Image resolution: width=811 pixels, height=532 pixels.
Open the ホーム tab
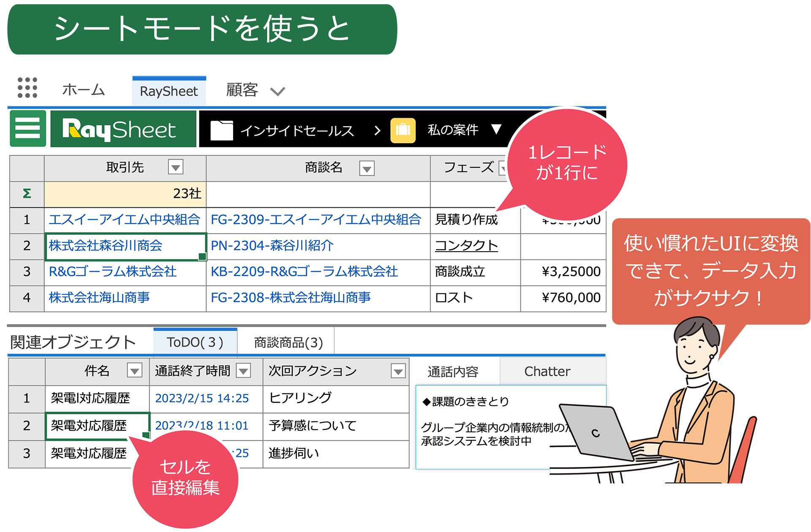coord(83,90)
